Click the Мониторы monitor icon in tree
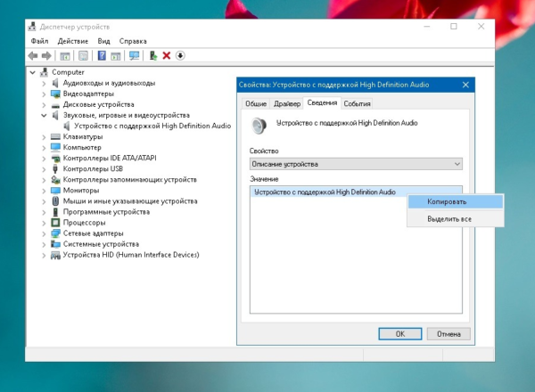This screenshot has width=535, height=392. [x=56, y=190]
